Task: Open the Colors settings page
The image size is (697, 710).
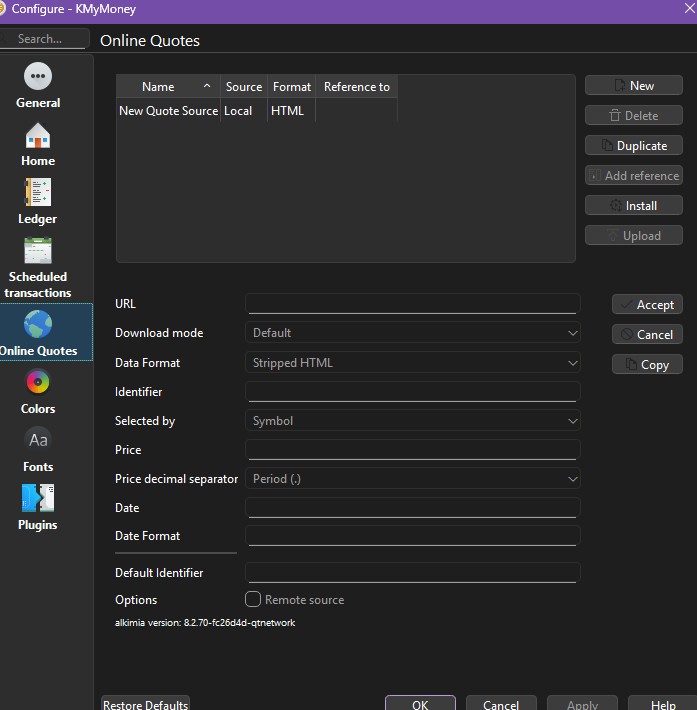Action: [38, 392]
